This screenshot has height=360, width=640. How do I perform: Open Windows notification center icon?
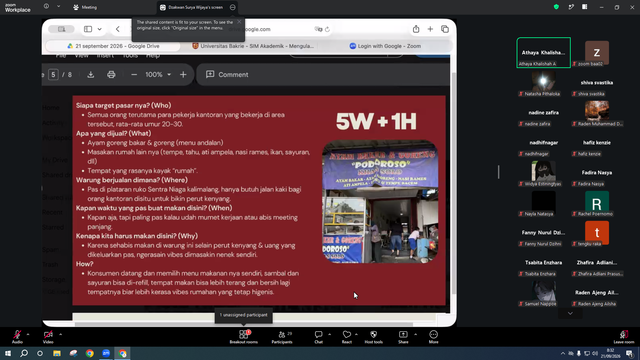tap(630, 353)
